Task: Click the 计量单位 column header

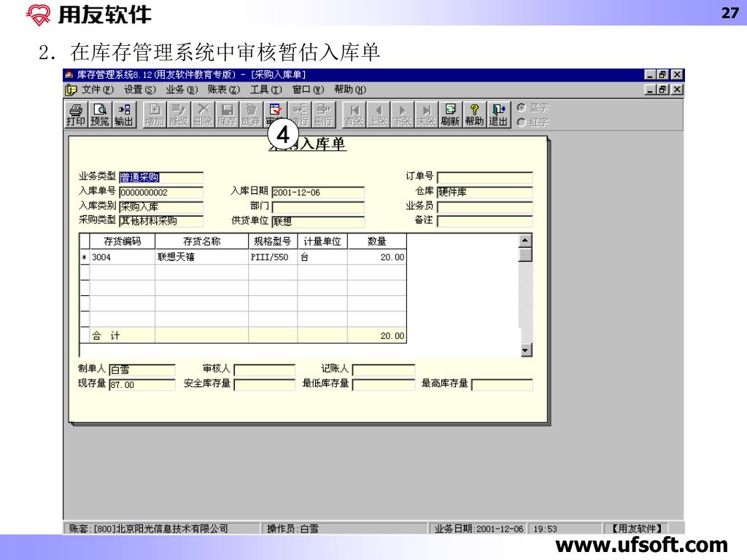Action: point(322,241)
